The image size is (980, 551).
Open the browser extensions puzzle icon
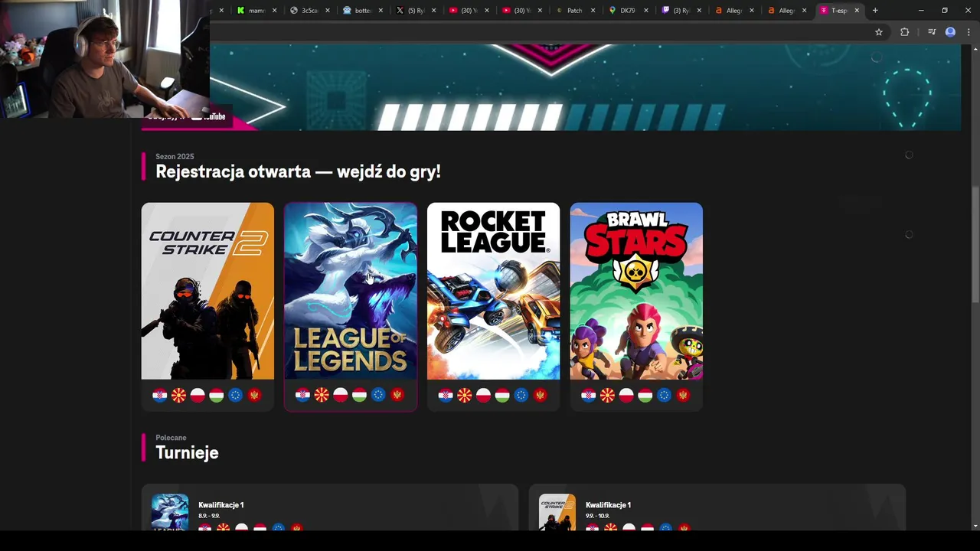tap(904, 32)
